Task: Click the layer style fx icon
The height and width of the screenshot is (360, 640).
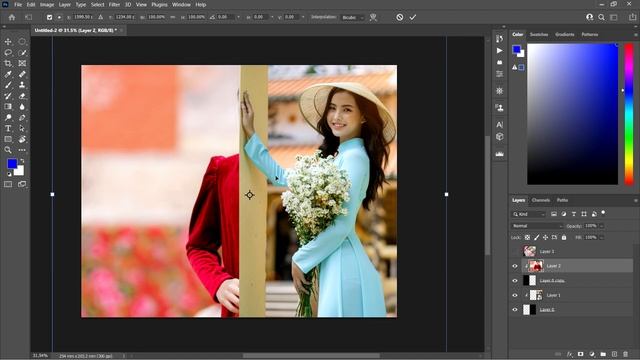Action: point(569,354)
